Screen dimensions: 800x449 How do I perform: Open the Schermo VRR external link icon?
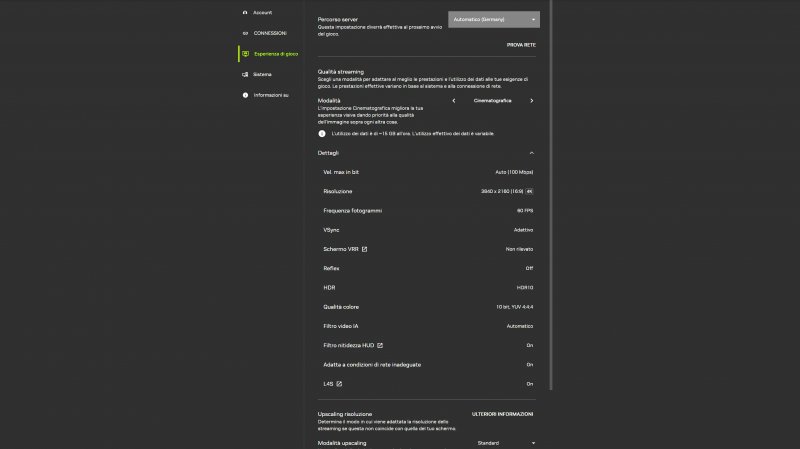click(363, 248)
